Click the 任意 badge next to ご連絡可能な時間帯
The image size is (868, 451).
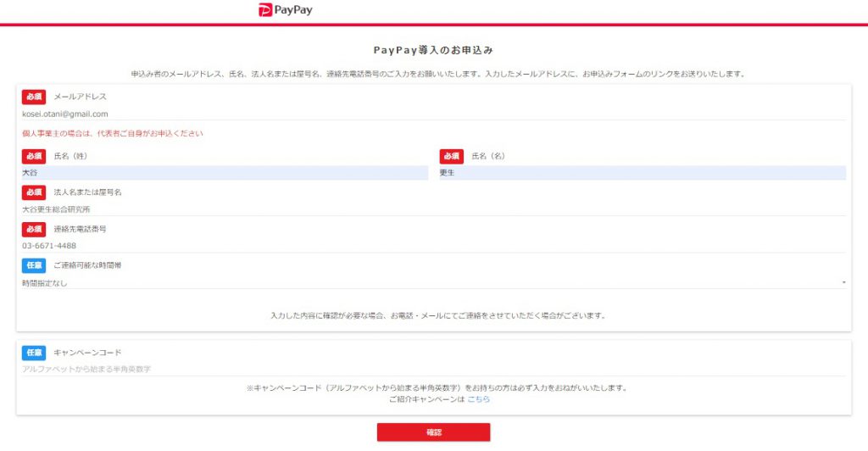(34, 265)
